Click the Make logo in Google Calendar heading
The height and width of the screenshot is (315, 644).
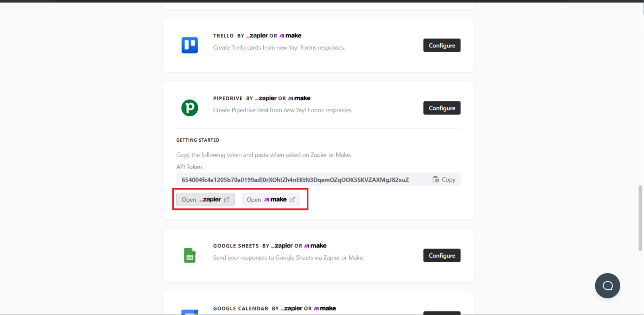tap(324, 309)
